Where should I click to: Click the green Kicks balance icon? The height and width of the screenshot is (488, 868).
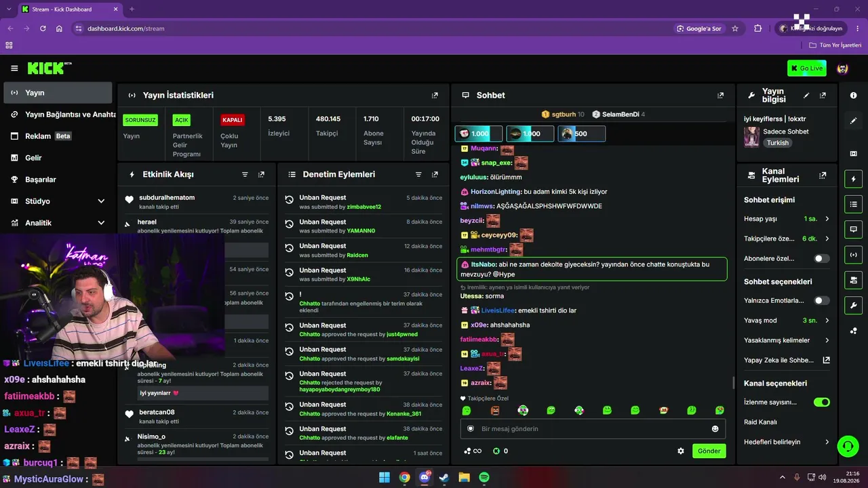pos(496,451)
